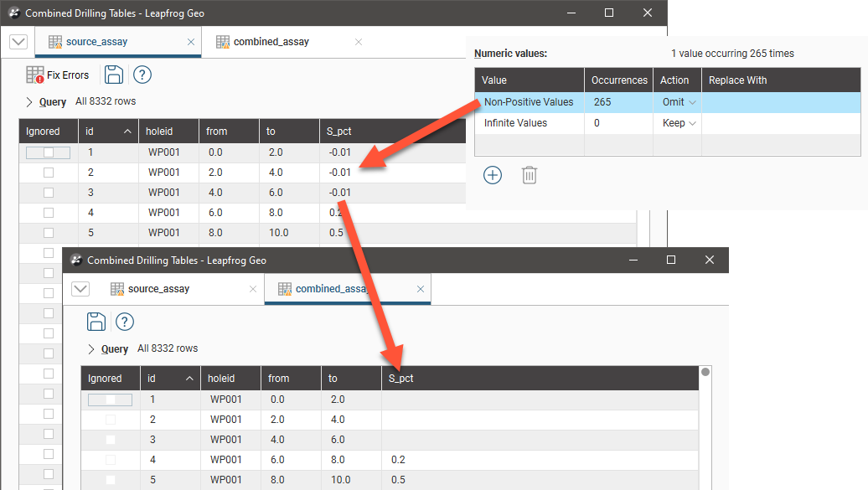Image resolution: width=868 pixels, height=490 pixels.
Task: Open tab list dropdown in front window
Action: pos(80,289)
